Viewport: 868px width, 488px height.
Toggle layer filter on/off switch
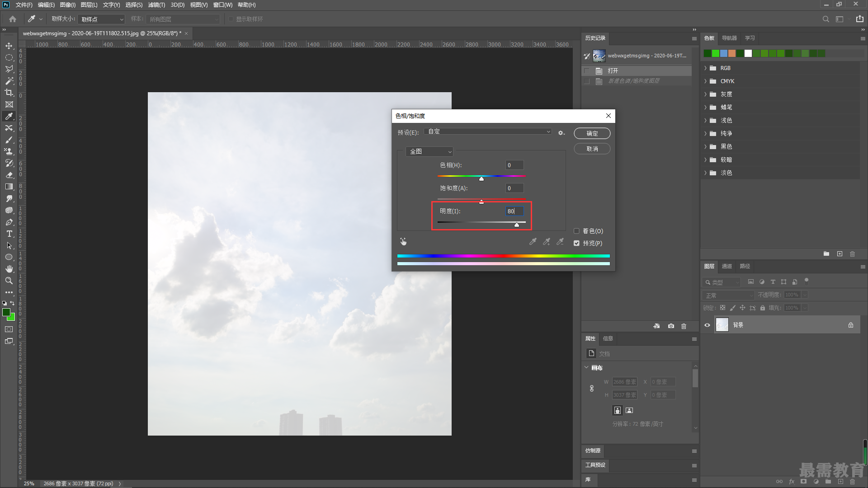click(x=806, y=281)
